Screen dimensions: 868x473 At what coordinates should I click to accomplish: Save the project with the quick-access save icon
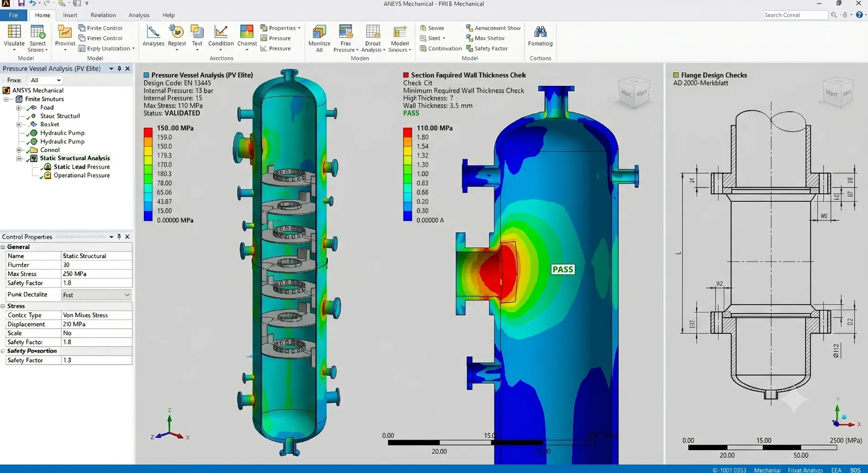(21, 3)
